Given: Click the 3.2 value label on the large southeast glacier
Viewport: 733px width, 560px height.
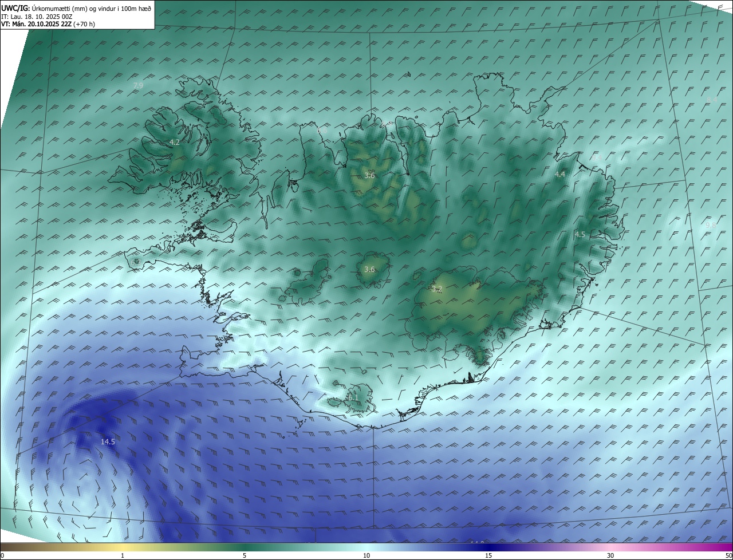Looking at the screenshot, I should point(437,289).
